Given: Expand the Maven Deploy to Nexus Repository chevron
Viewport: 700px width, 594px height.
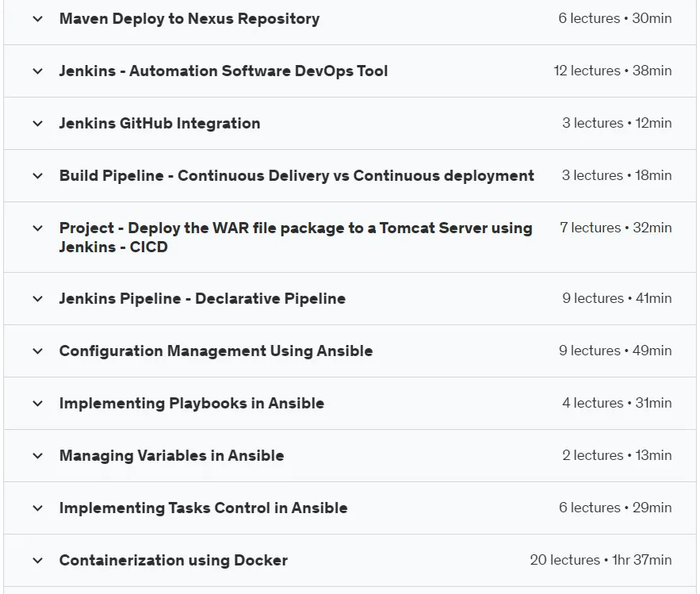Looking at the screenshot, I should pos(38,19).
